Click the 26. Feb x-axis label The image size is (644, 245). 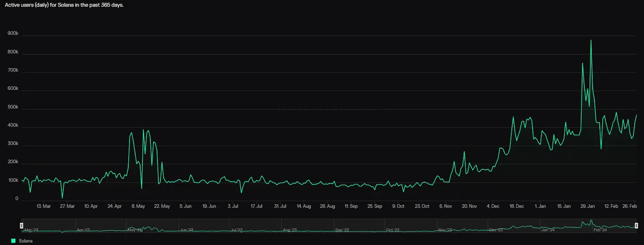coord(629,206)
